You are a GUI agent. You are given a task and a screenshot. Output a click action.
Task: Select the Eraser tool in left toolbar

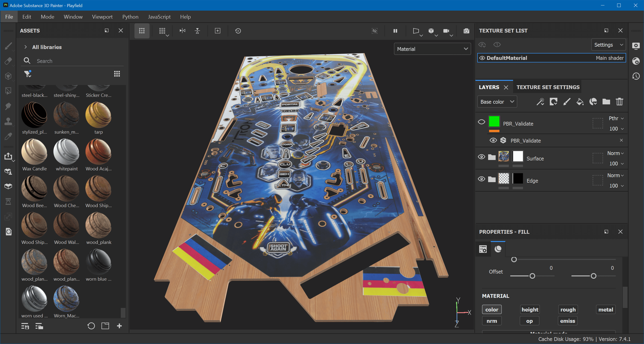(8, 61)
